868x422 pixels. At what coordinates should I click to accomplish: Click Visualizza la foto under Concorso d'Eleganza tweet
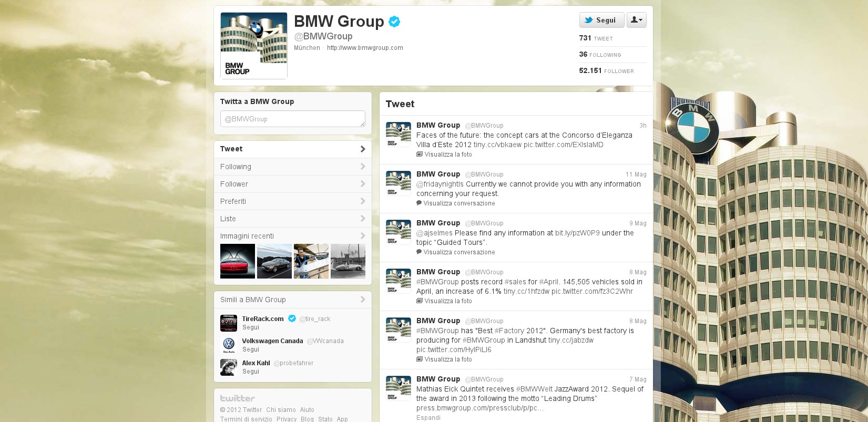(x=448, y=155)
